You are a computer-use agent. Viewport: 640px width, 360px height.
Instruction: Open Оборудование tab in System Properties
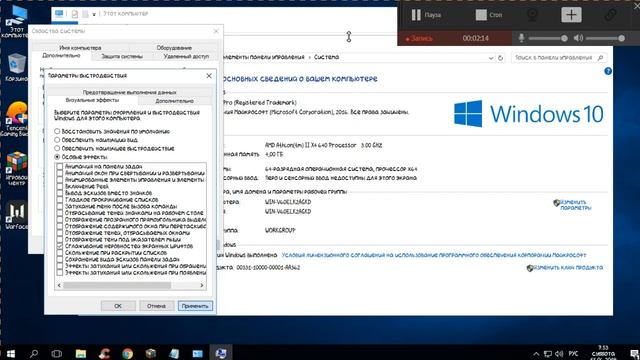[174, 48]
